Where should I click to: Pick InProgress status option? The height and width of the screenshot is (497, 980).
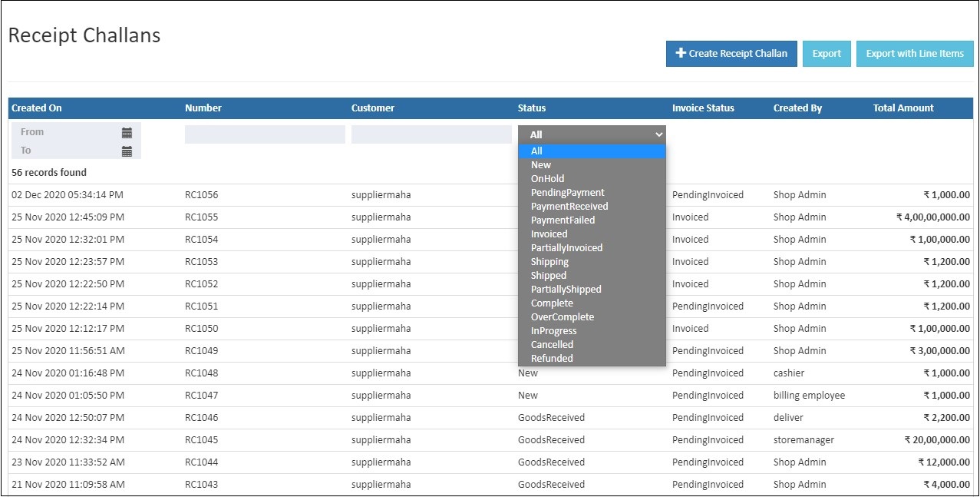click(x=592, y=331)
